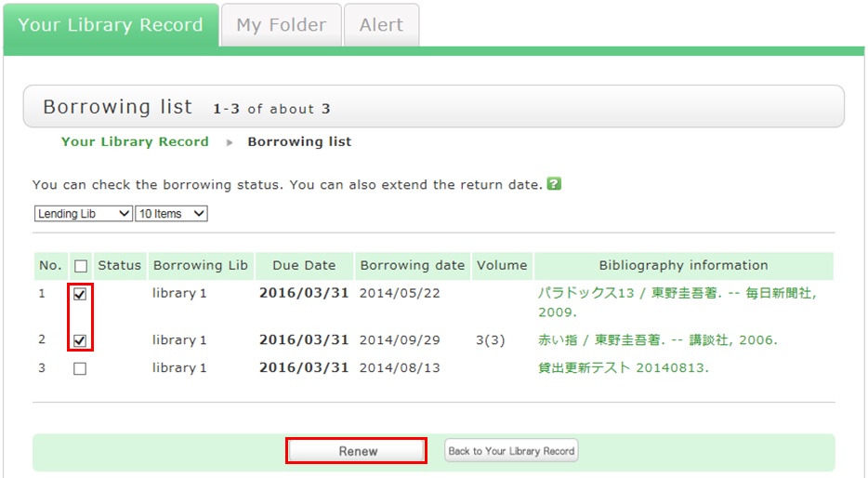Click the Borrowing Lib column header

201,266
